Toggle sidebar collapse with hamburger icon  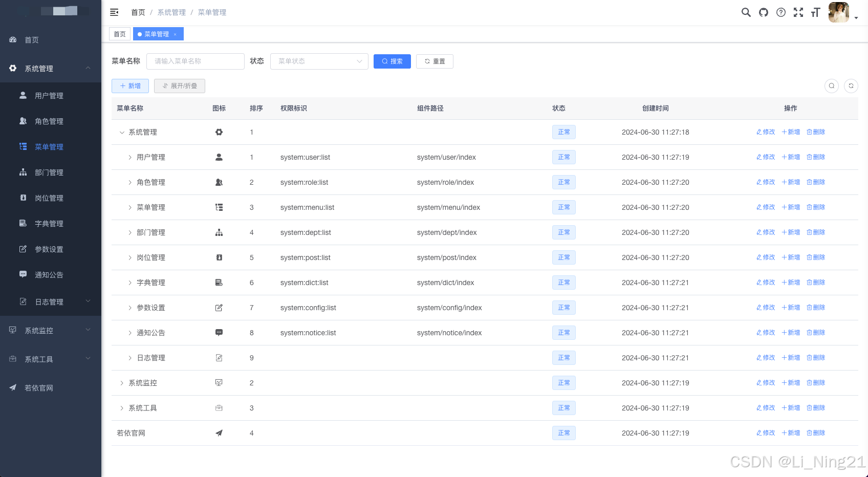point(114,12)
